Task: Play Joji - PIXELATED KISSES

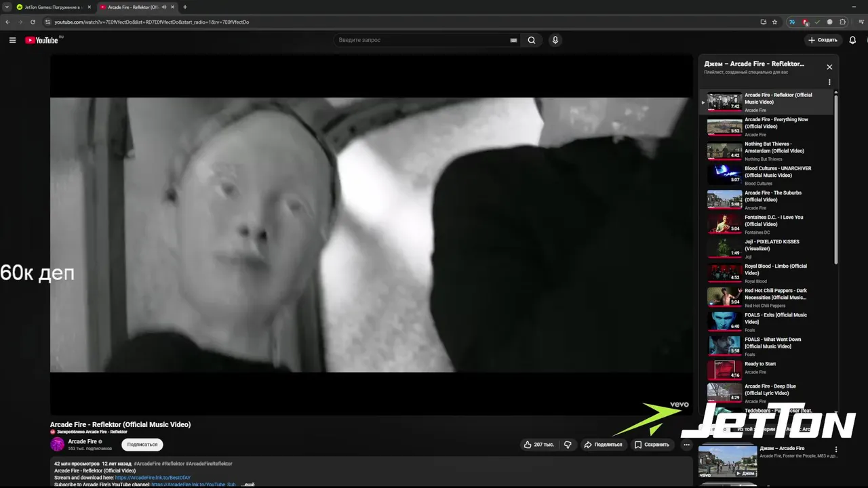Action: (767, 248)
